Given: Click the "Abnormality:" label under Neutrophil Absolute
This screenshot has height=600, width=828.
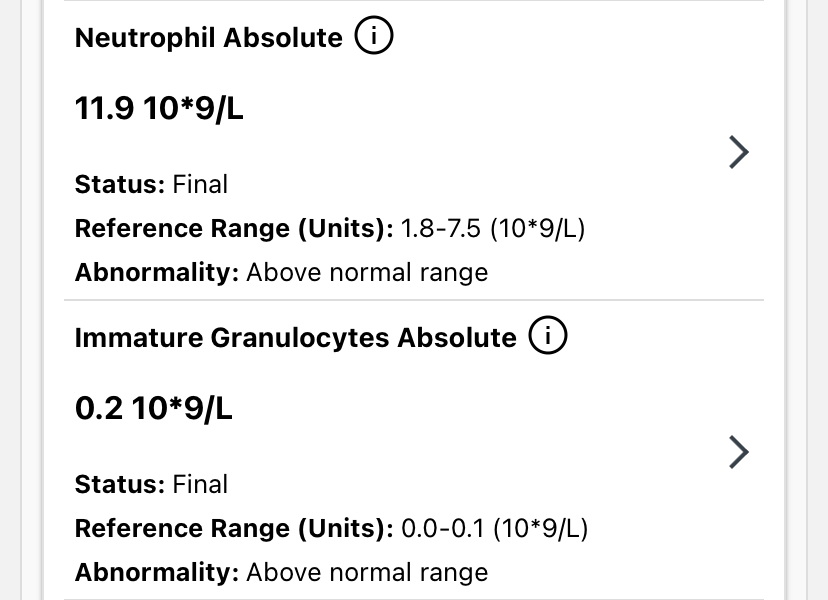Looking at the screenshot, I should click(x=157, y=273).
